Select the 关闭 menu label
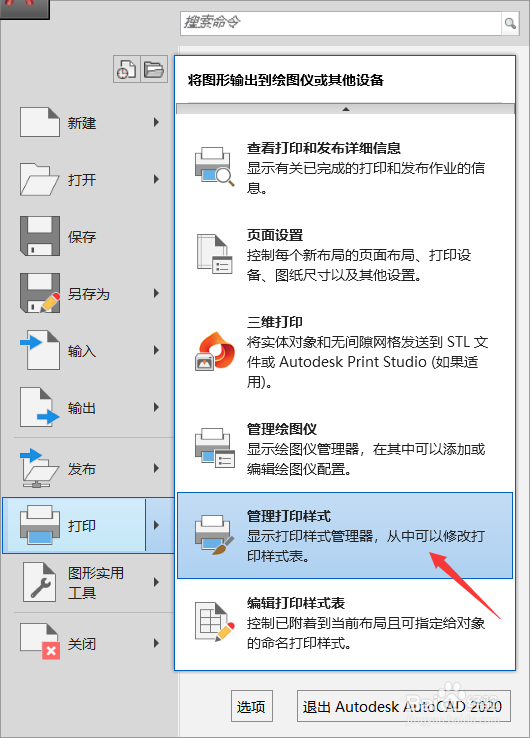Viewport: 530px width, 738px height. pyautogui.click(x=82, y=644)
